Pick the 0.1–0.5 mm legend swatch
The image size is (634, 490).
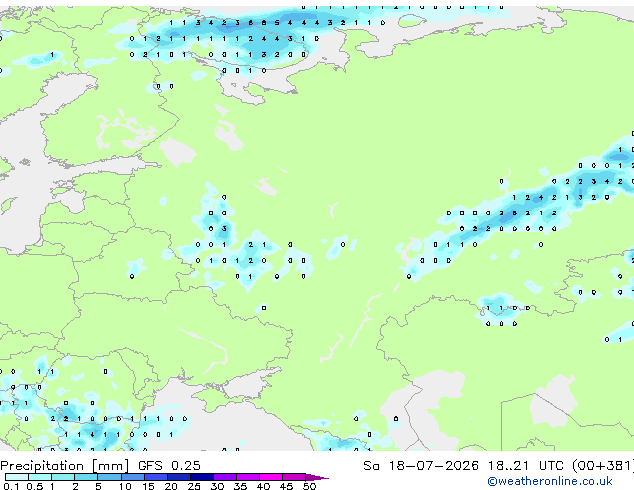[x=17, y=477]
